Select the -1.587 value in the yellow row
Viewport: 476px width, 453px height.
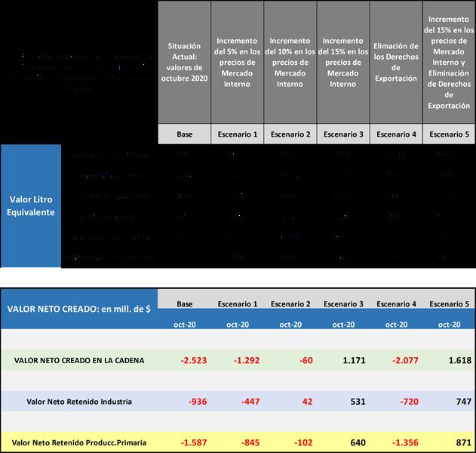(x=192, y=441)
